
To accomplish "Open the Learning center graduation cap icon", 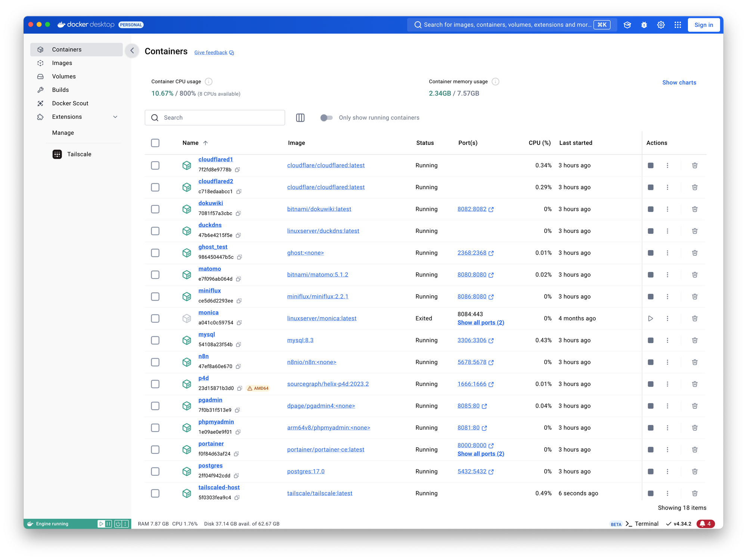I will 627,25.
